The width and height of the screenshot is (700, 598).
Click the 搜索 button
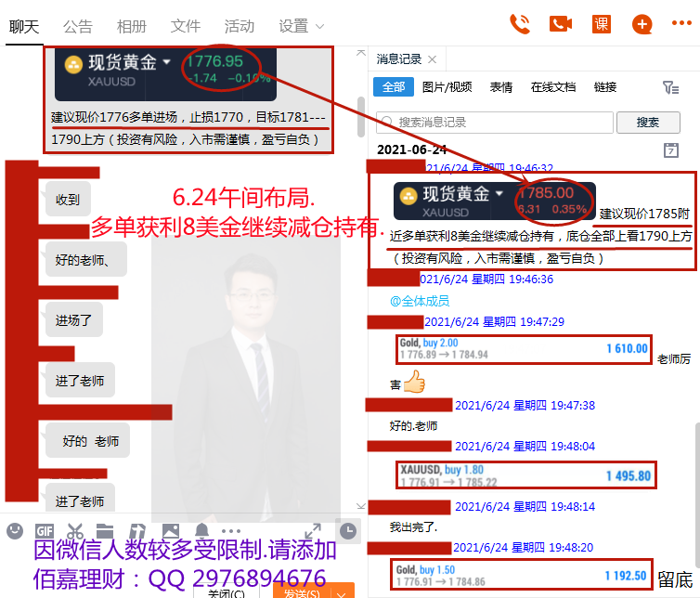[648, 123]
